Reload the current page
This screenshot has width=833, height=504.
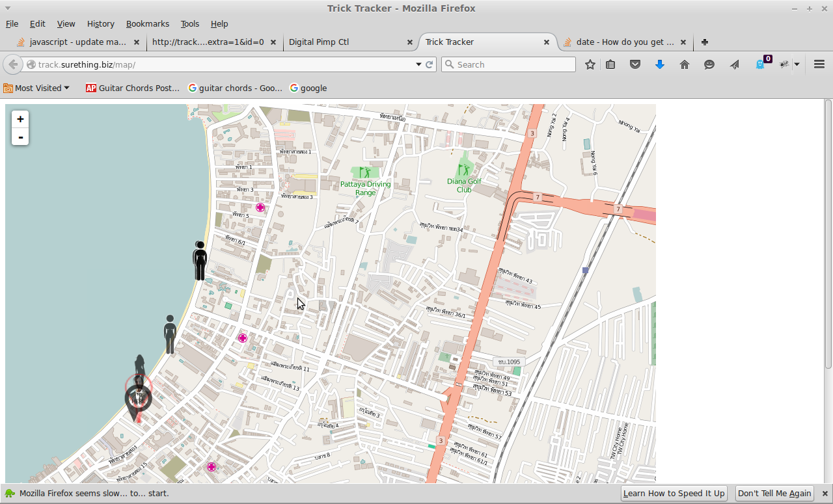[x=429, y=64]
